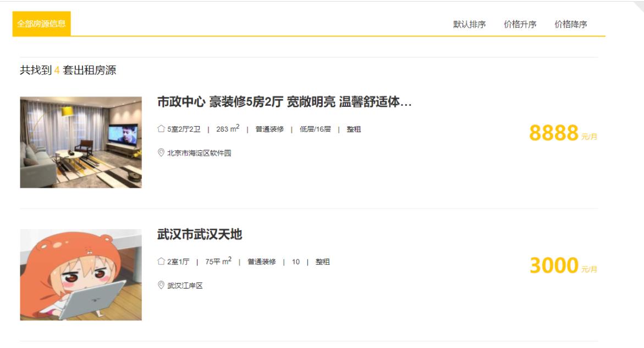Click the 低层/16层 floor info
Viewport: 644px width, 348px height.
(x=315, y=129)
